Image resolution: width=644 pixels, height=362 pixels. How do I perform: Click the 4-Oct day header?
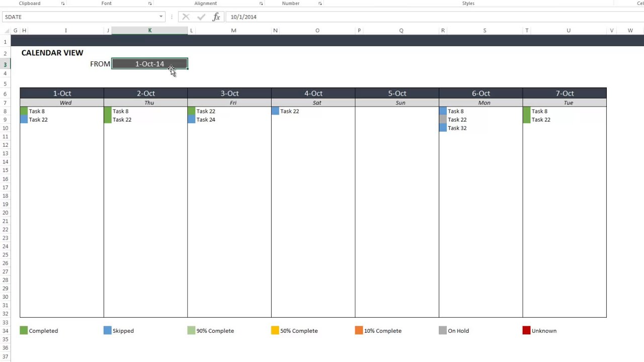[313, 94]
